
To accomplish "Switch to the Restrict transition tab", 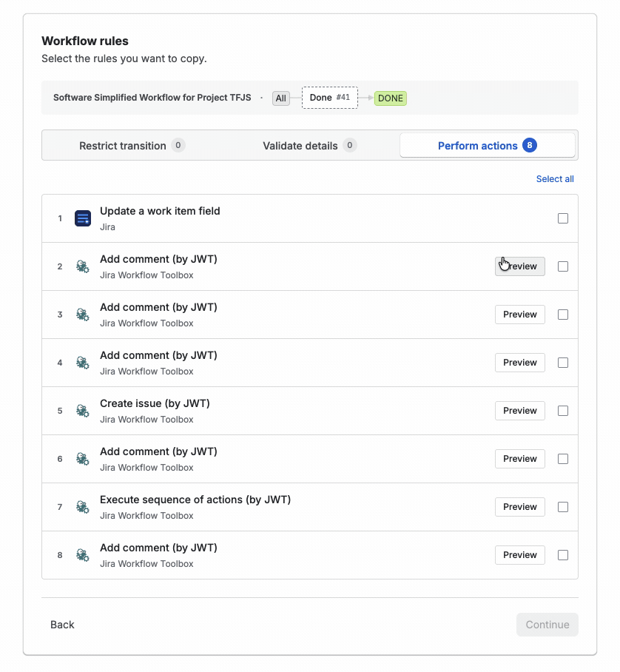I will (x=132, y=145).
